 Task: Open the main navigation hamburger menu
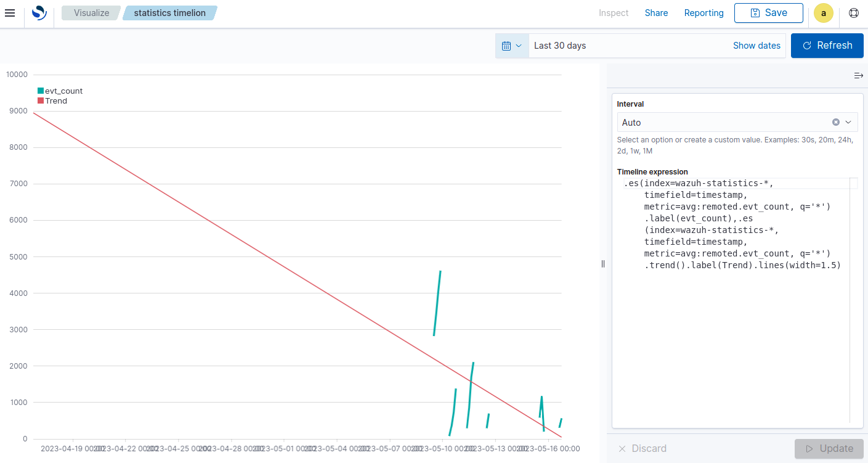coord(9,13)
